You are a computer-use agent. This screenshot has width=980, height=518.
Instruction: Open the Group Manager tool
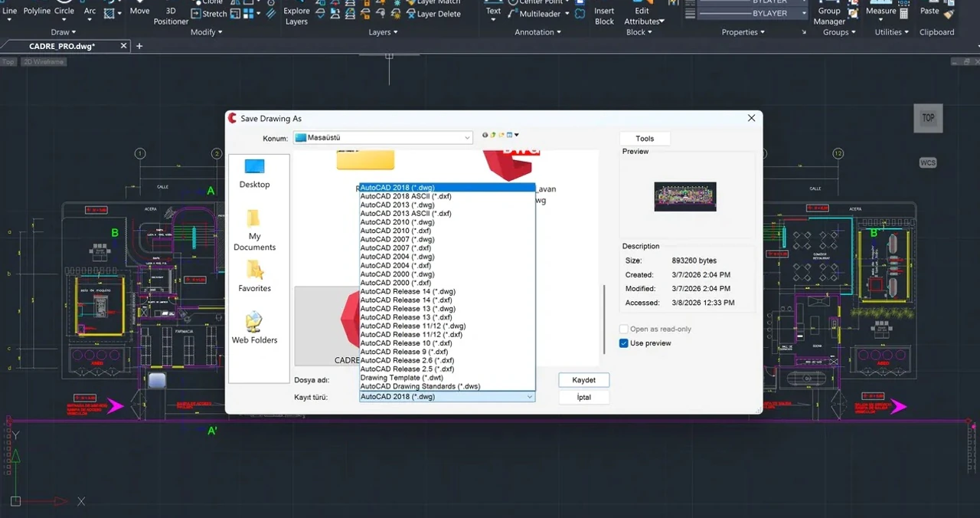click(x=829, y=11)
